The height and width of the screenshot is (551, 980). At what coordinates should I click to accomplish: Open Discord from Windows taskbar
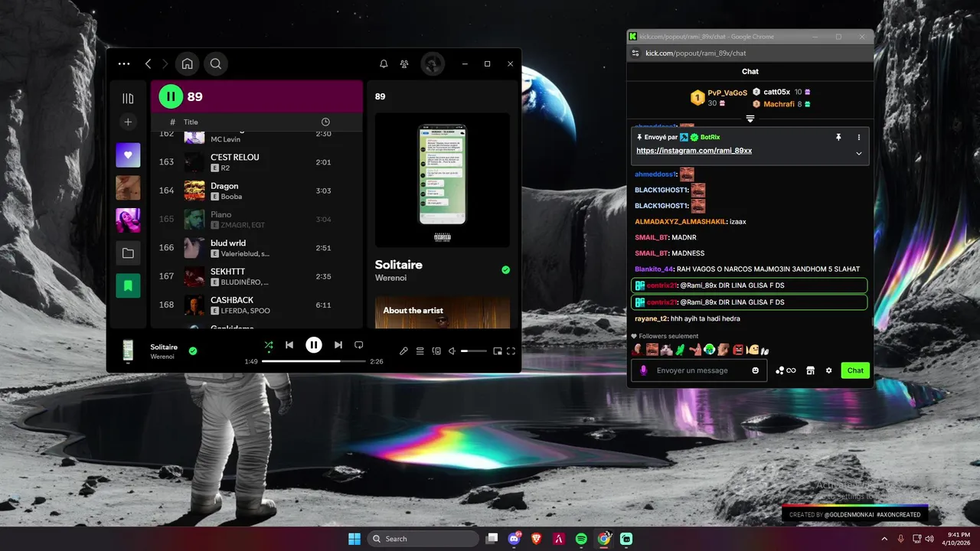514,539
